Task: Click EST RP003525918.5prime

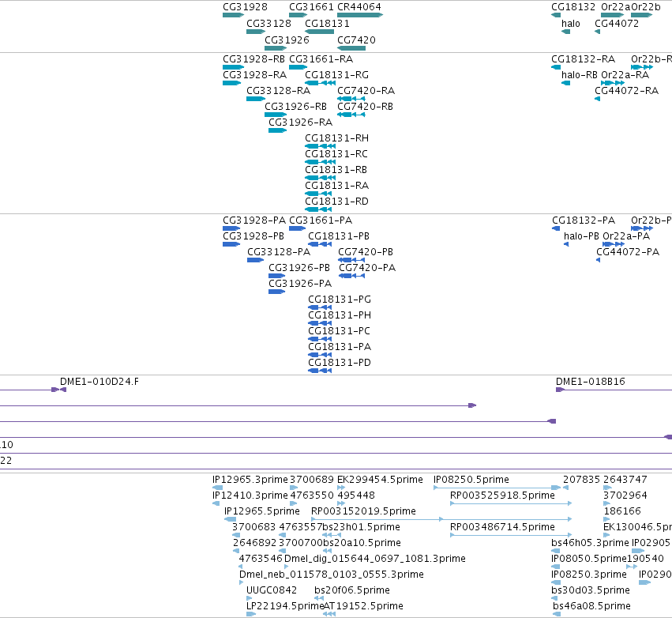Action: point(511,503)
